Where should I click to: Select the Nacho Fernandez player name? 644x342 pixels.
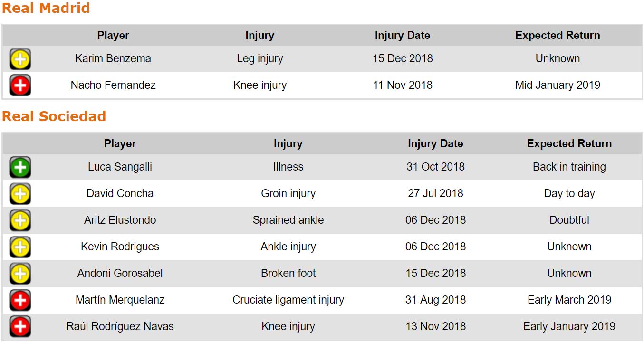pyautogui.click(x=113, y=85)
